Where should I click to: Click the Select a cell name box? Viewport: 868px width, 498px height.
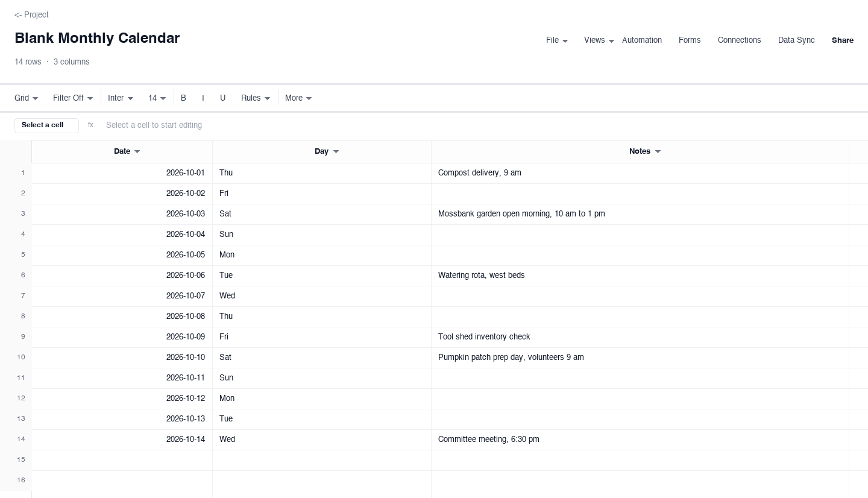[46, 125]
